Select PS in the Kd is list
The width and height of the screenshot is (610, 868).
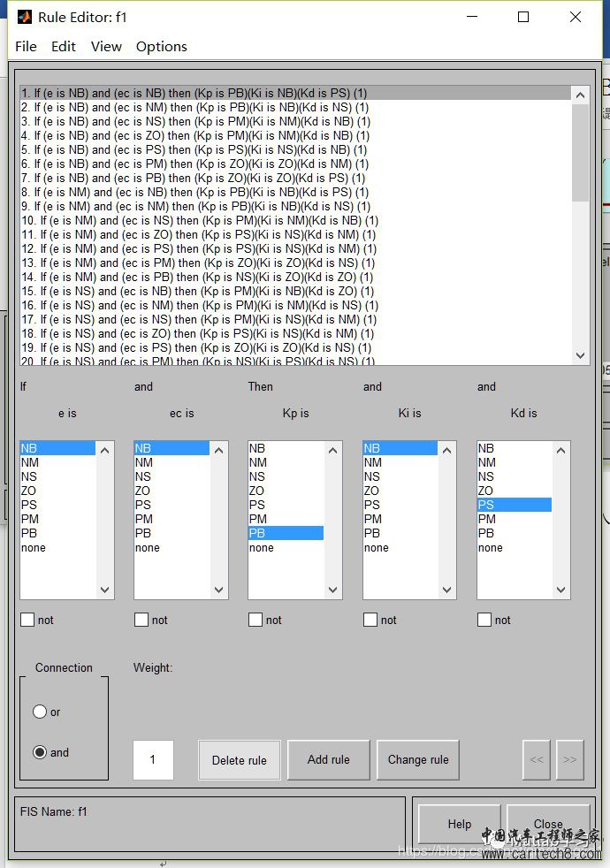click(x=515, y=505)
